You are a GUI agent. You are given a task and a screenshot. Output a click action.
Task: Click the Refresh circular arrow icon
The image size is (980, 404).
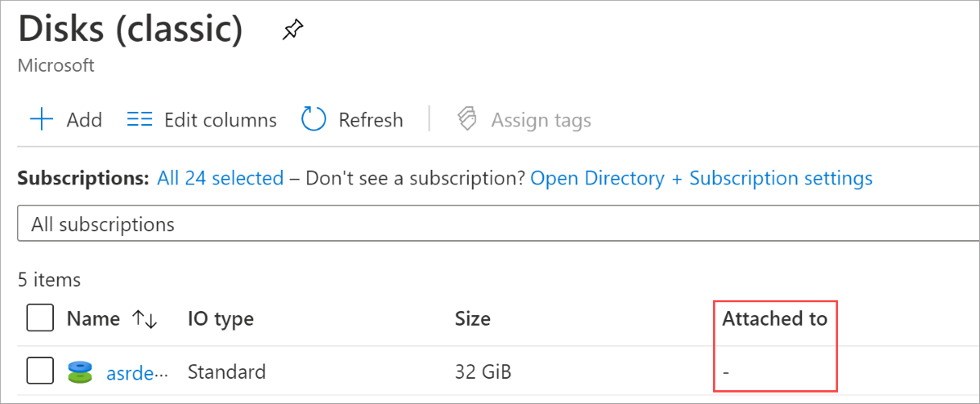pyautogui.click(x=314, y=120)
